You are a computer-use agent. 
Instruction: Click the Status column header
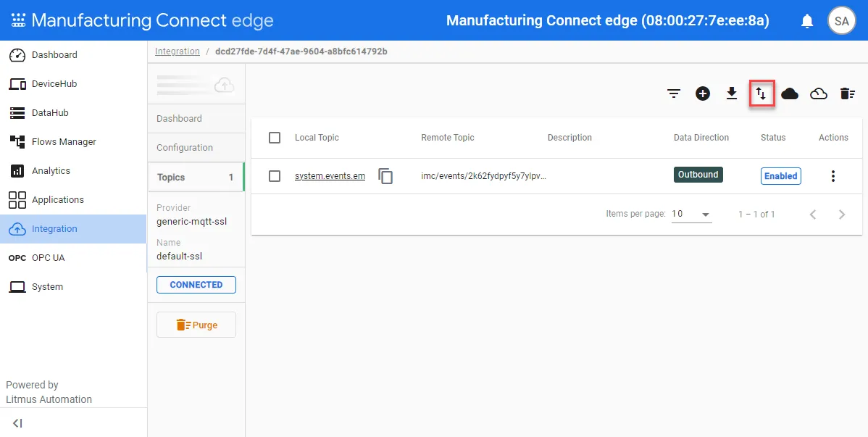(773, 138)
